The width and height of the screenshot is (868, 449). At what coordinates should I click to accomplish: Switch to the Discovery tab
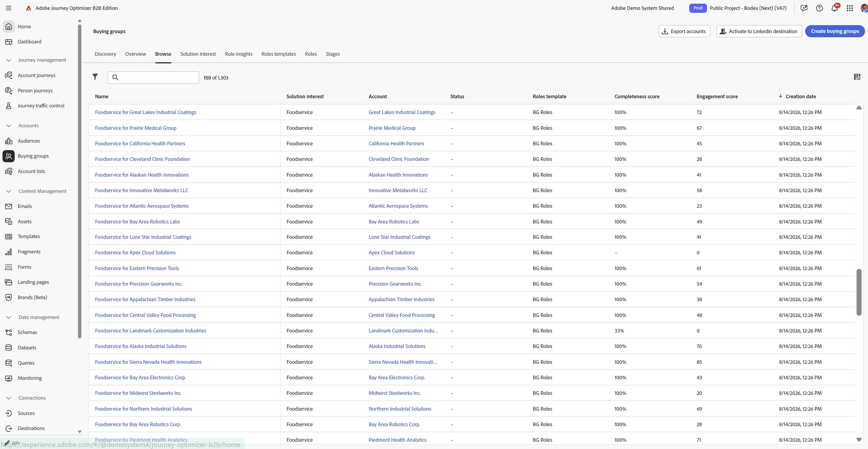coord(105,54)
